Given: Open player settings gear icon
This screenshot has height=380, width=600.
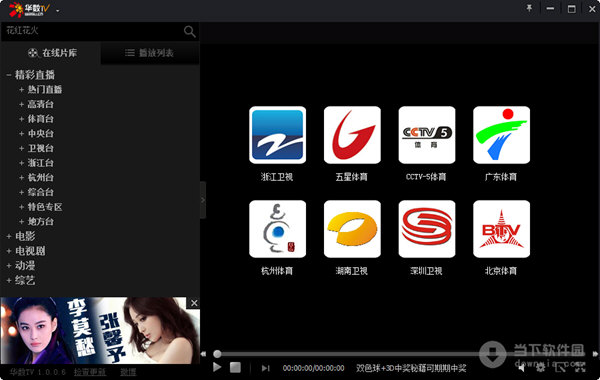Looking at the screenshot, I should pos(540,368).
